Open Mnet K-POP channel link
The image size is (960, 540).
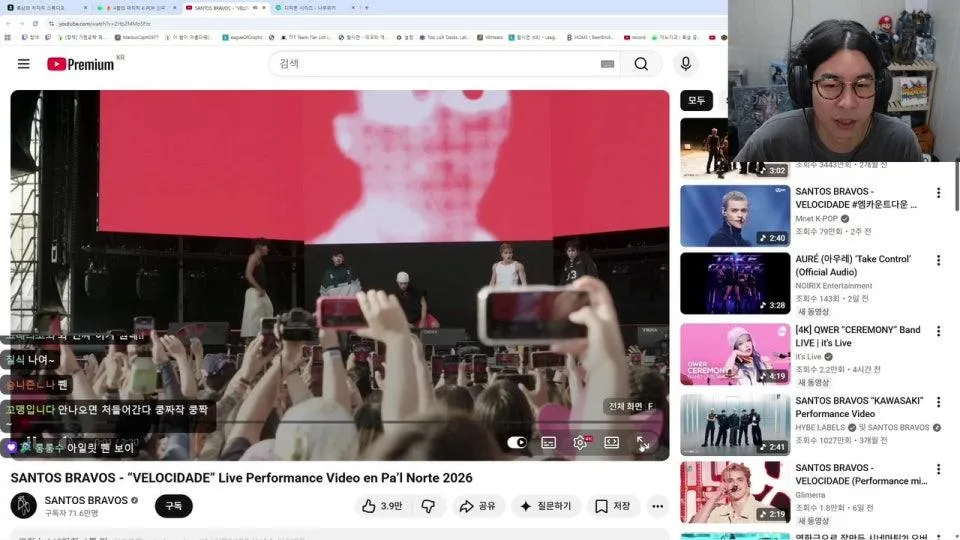click(x=817, y=219)
